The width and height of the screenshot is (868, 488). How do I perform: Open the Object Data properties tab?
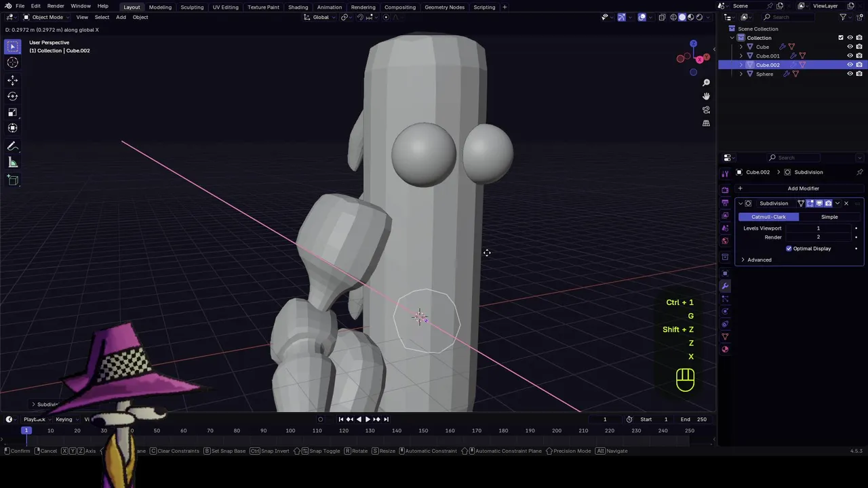(725, 337)
